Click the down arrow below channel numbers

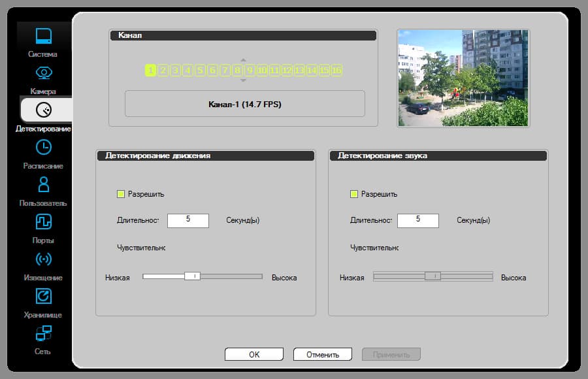[243, 80]
